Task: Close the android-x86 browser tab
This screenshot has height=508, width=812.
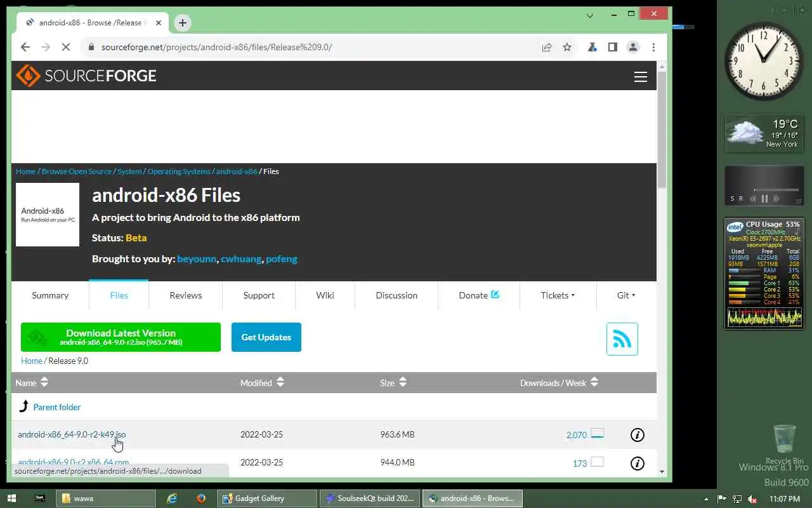Action: point(159,23)
